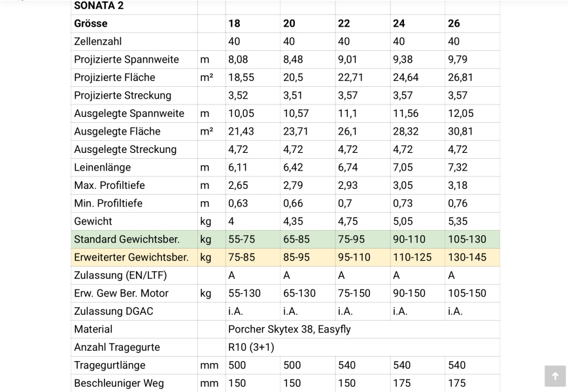
Task: Click Projizierte Spannweite value "9,01"
Action: pos(348,59)
